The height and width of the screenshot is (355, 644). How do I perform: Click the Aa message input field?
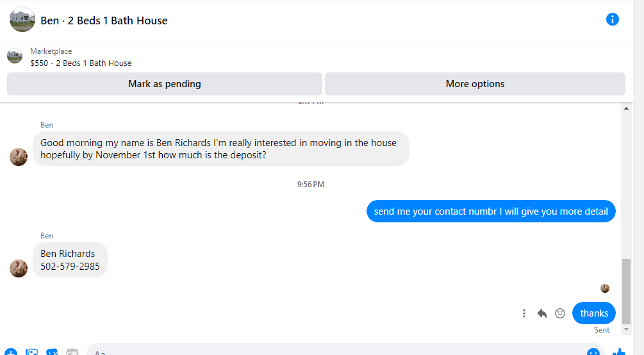click(337, 350)
